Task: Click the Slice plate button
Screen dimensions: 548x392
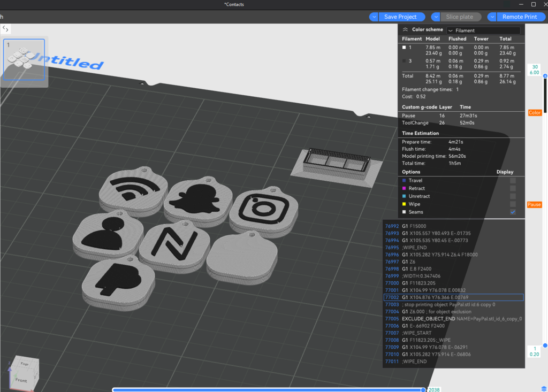Action: [460, 17]
